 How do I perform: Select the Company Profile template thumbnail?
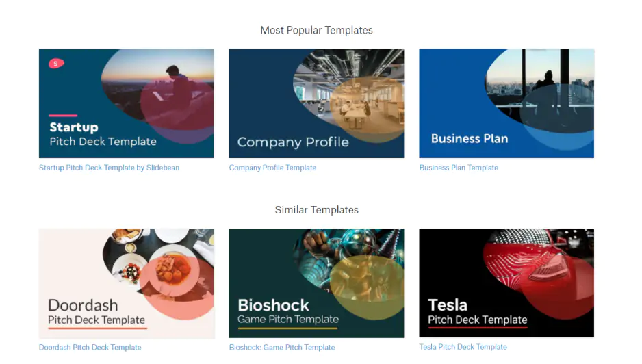point(316,103)
